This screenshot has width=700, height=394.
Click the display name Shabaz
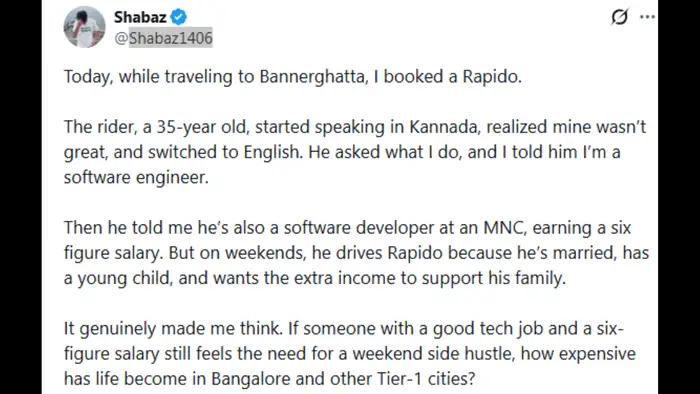click(140, 17)
